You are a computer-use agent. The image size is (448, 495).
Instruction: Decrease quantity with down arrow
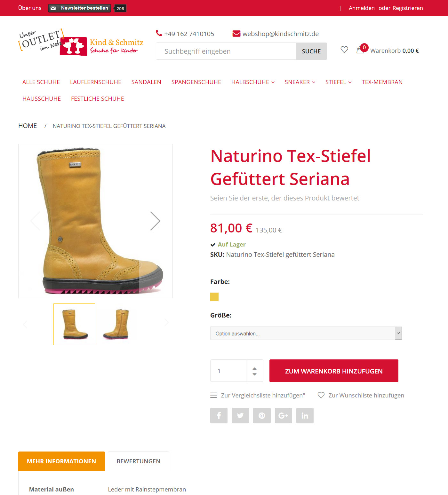[x=255, y=374]
